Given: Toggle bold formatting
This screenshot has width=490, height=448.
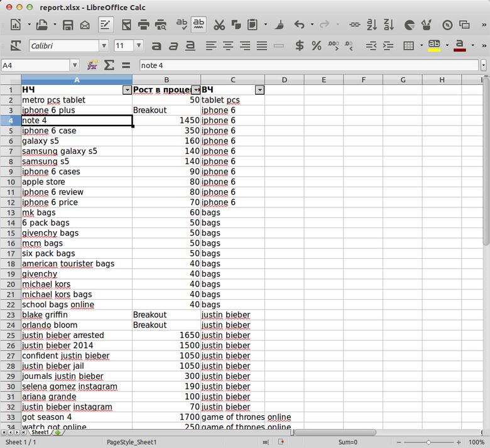Looking at the screenshot, I should click(x=156, y=46).
